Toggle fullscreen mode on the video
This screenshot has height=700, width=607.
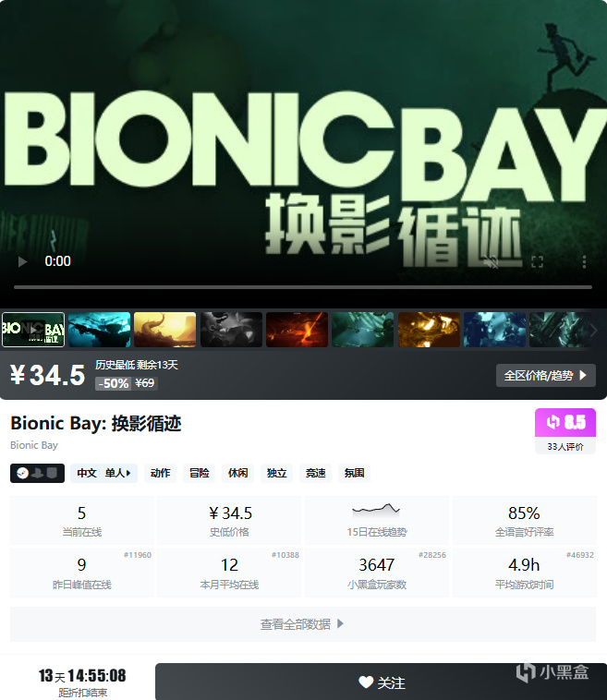coord(538,261)
